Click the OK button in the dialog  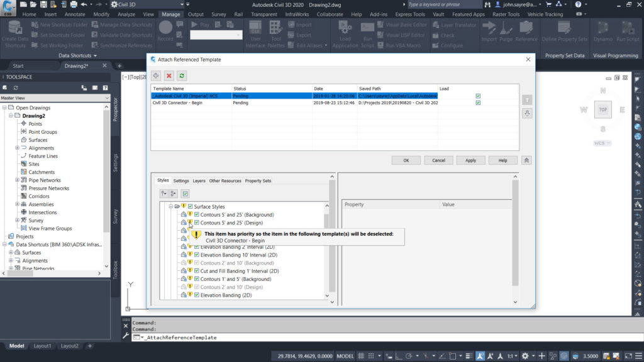pyautogui.click(x=406, y=160)
